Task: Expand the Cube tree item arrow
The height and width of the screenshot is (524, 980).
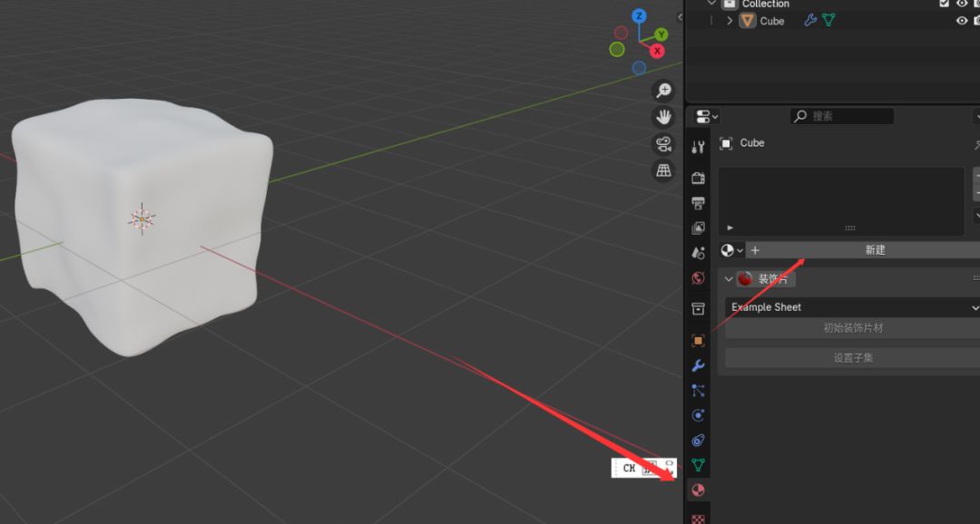Action: point(730,21)
